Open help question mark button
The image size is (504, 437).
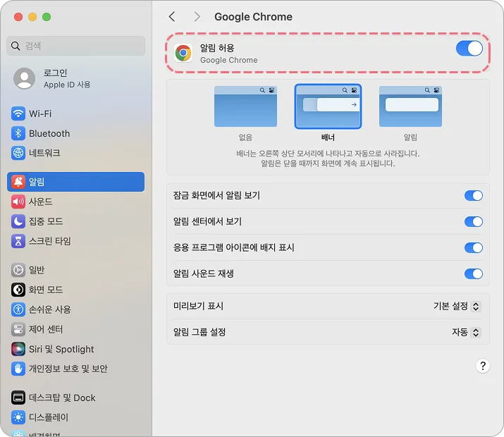coord(482,366)
